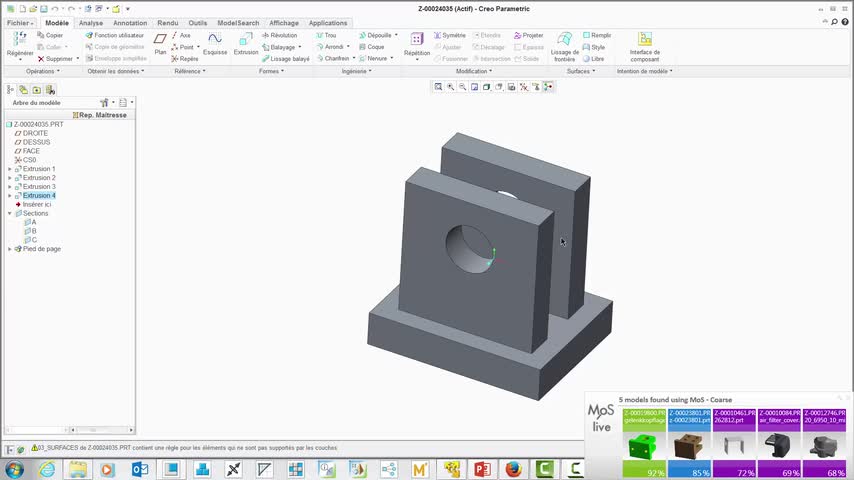
Task: Click the Chanfrein chamfer button
Action: point(333,58)
